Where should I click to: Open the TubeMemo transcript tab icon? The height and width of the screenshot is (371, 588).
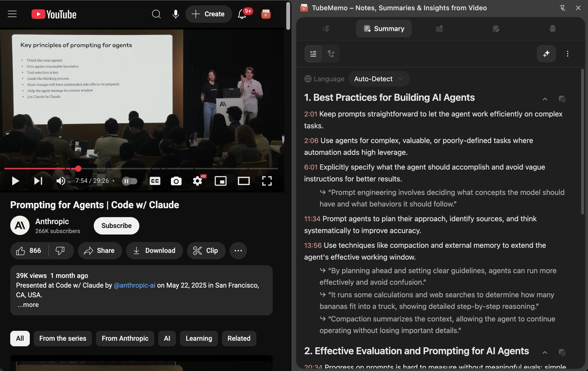point(326,29)
